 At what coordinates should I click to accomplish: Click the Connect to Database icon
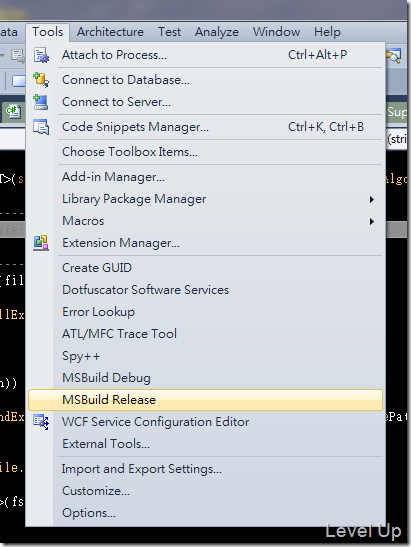(x=41, y=80)
